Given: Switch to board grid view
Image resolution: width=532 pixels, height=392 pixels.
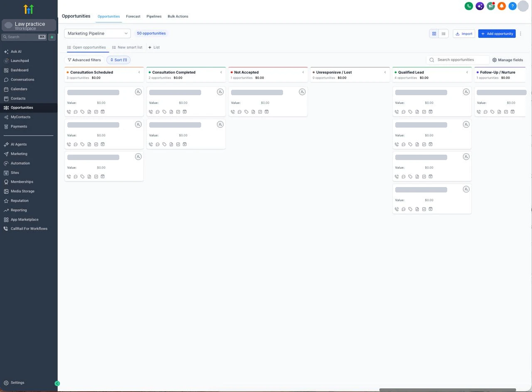Looking at the screenshot, I should click(434, 34).
